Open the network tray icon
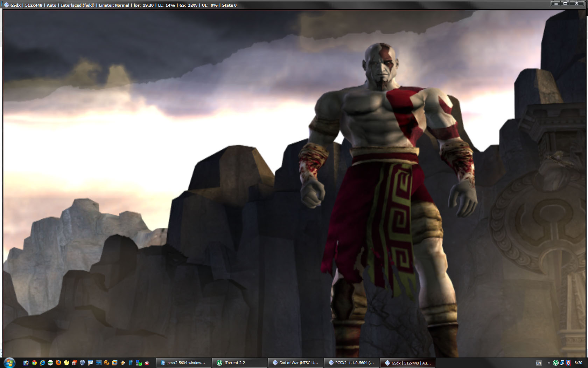The image size is (588, 368). [x=562, y=363]
